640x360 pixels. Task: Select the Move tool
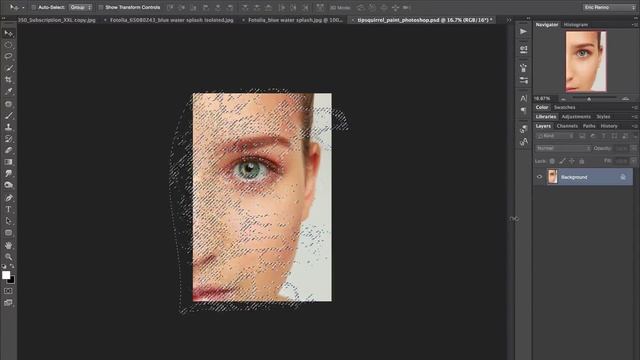(9, 33)
